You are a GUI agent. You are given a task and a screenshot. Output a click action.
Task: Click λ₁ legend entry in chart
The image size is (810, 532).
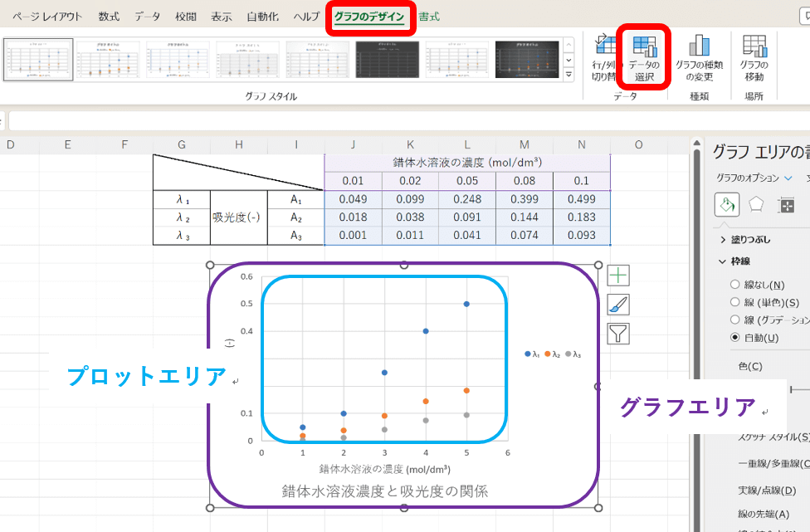coord(532,354)
